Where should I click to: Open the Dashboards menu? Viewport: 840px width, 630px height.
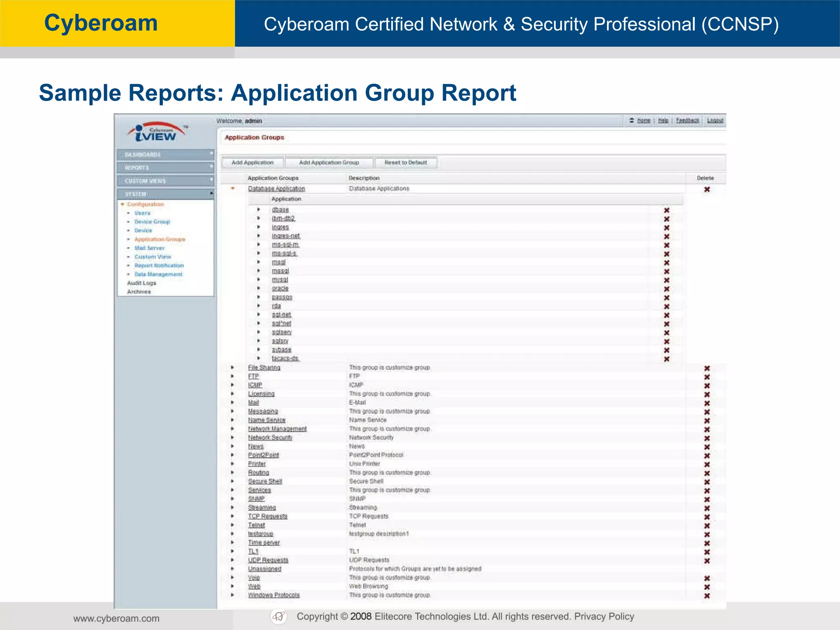tap(166, 155)
